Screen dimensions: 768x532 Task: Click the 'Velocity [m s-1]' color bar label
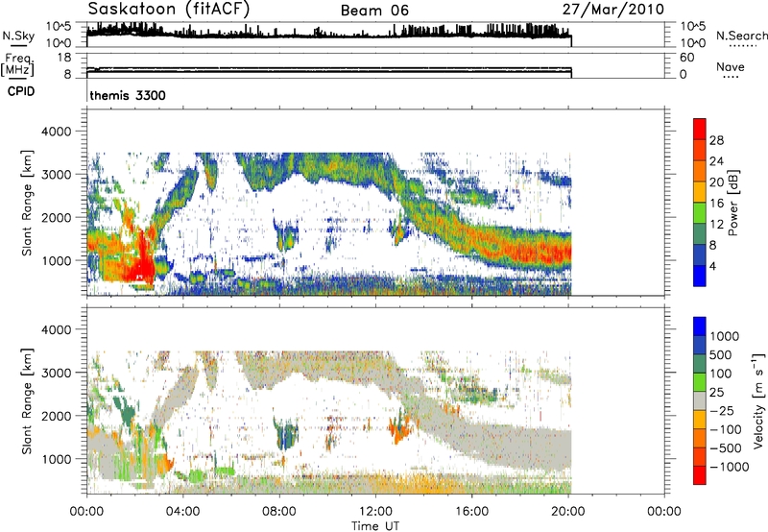(x=758, y=400)
